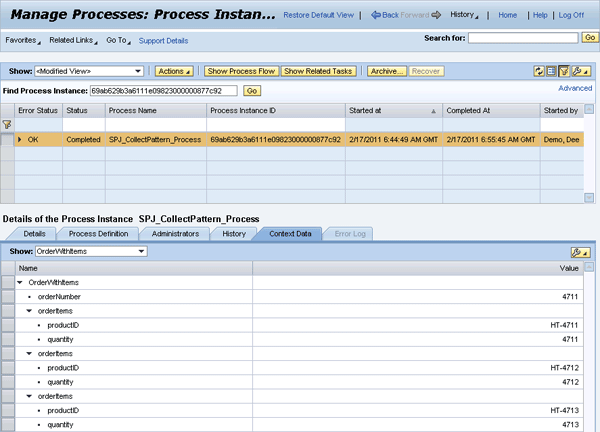Open the Actions dropdown button
Image resolution: width=600 pixels, height=432 pixels.
click(175, 71)
